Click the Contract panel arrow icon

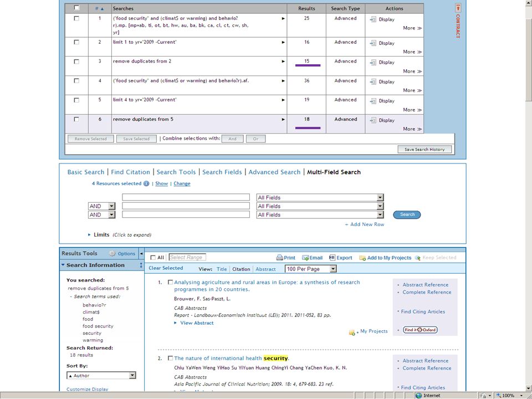click(x=458, y=8)
